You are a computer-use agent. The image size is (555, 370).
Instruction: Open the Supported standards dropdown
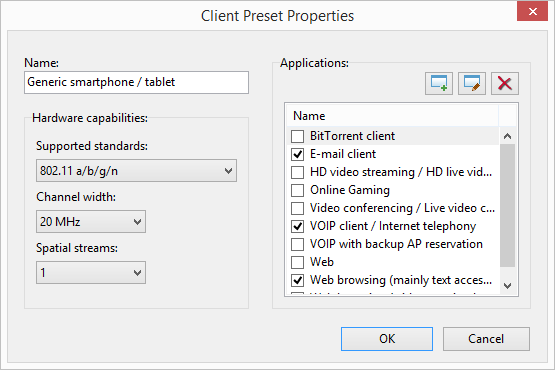point(136,171)
